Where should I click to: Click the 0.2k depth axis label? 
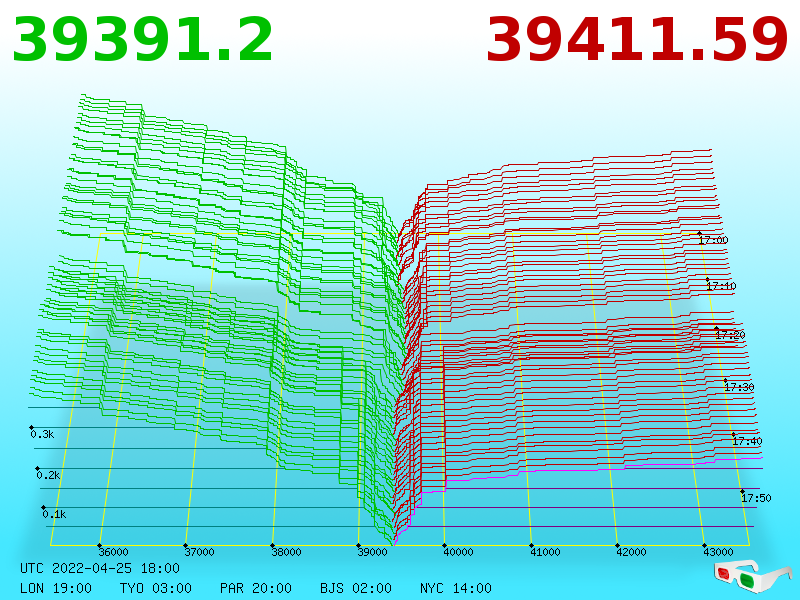click(48, 475)
